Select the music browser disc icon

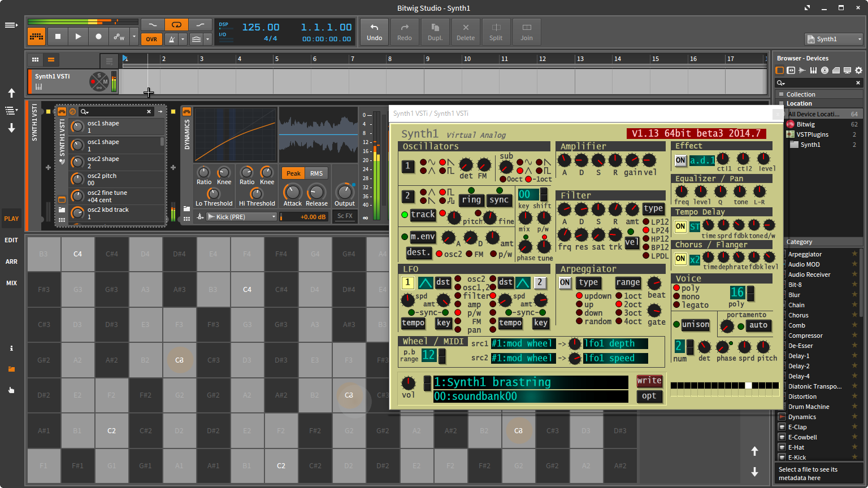click(824, 71)
